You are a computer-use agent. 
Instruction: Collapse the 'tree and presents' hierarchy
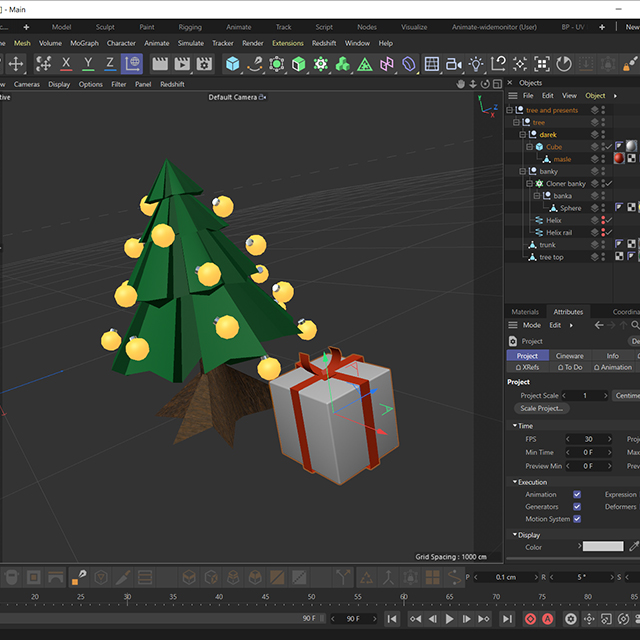tap(510, 110)
